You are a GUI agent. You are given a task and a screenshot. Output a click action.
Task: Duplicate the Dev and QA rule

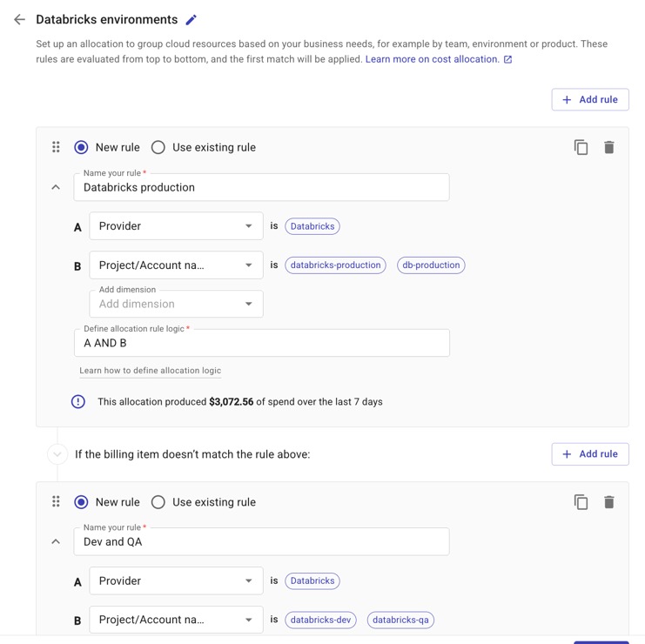pos(581,502)
